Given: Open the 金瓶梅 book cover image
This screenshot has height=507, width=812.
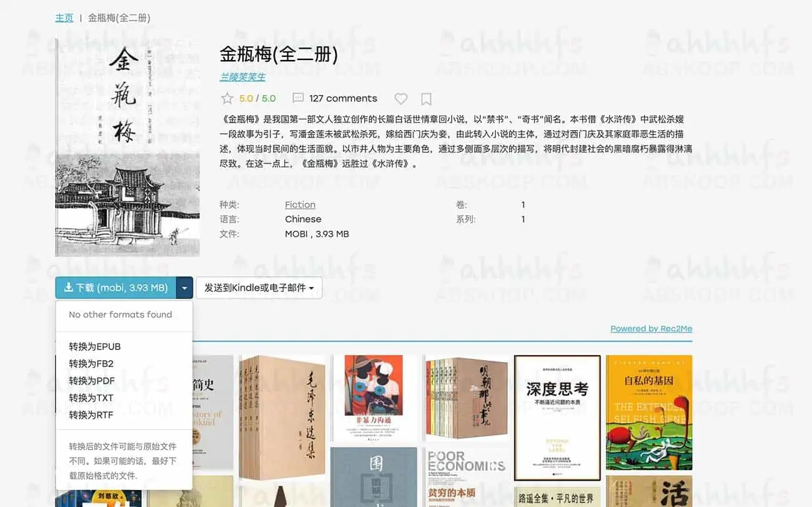Looking at the screenshot, I should click(x=127, y=148).
